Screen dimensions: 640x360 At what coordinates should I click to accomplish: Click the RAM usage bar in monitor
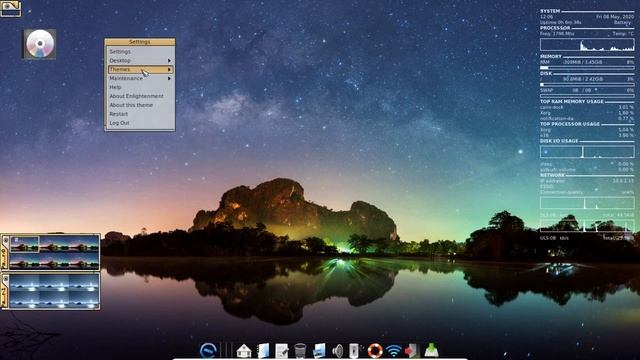(x=587, y=68)
